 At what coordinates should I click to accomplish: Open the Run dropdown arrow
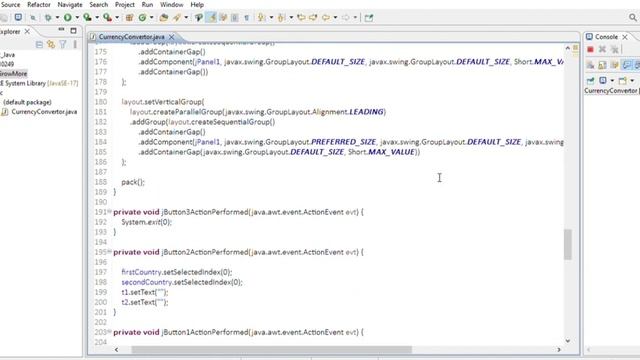77,18
